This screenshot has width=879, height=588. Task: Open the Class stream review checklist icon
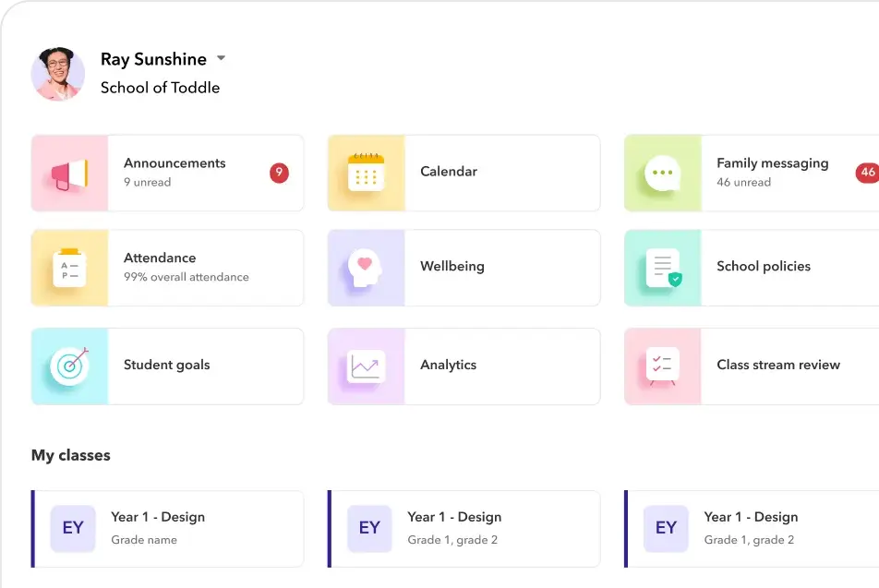tap(662, 366)
